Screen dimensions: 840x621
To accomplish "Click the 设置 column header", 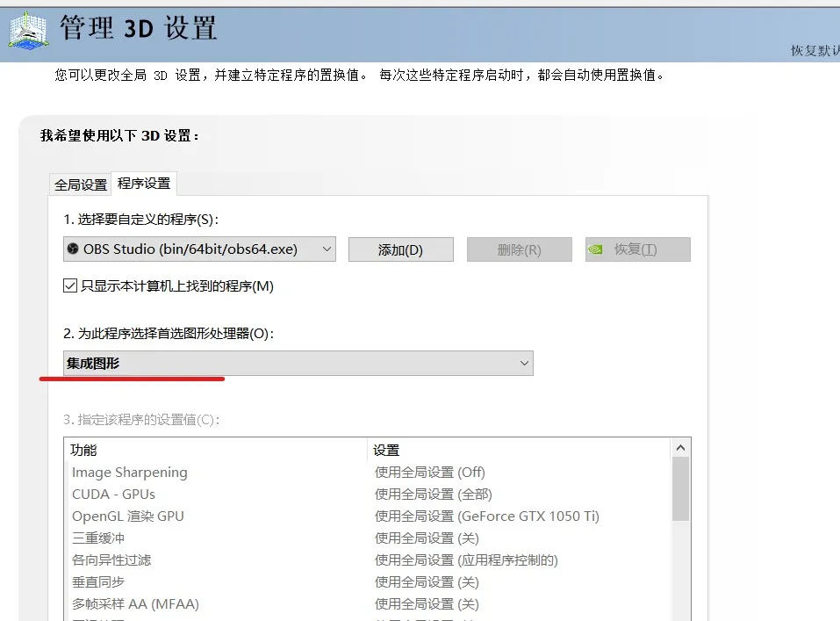I will (x=386, y=450).
